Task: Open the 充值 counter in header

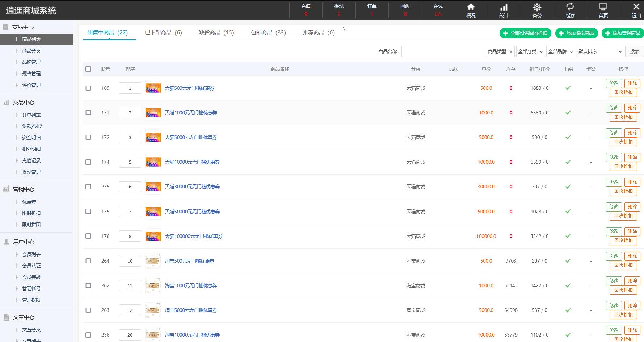Action: tap(306, 10)
